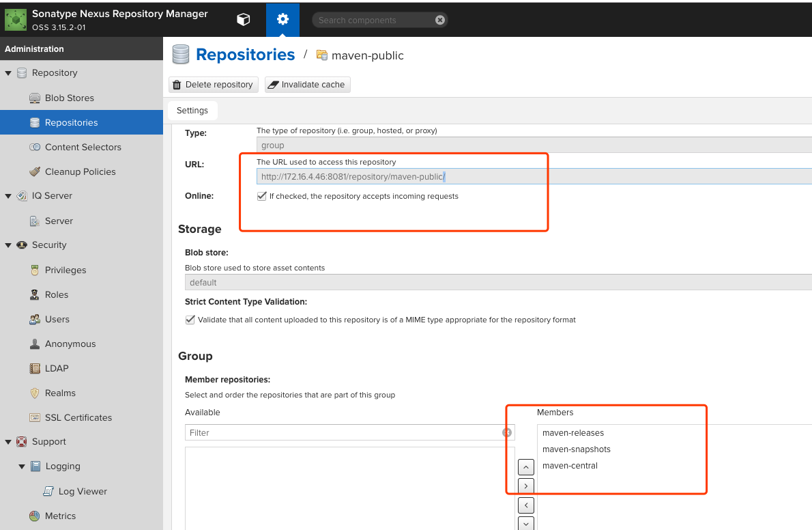This screenshot has height=530, width=812.
Task: Click the Blob Stores icon
Action: (35, 98)
